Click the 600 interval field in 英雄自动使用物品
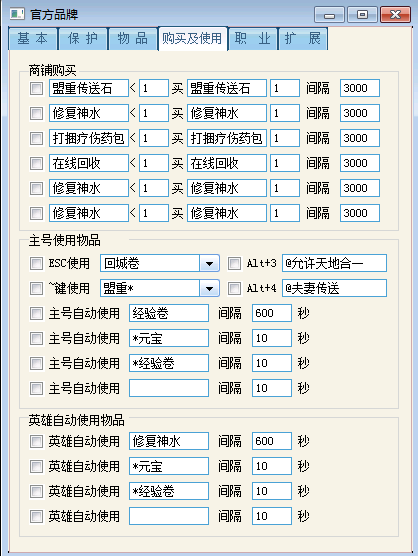The image size is (418, 556). point(272,441)
